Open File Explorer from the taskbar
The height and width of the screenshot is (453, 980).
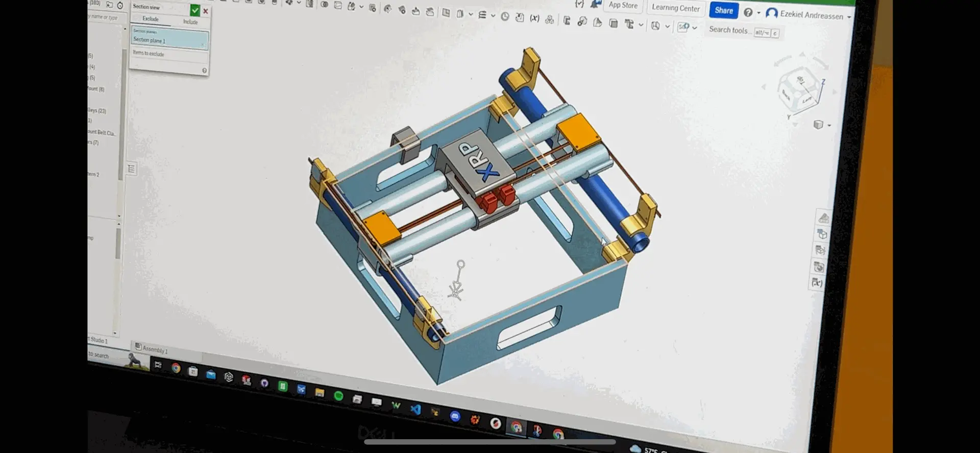coord(320,393)
